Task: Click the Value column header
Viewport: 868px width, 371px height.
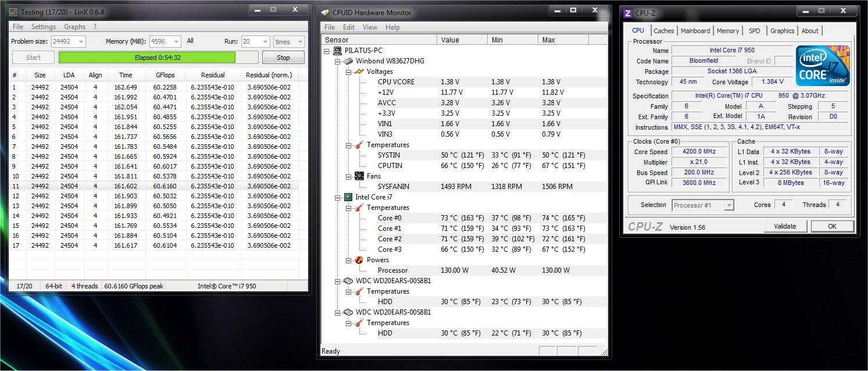Action: click(462, 40)
